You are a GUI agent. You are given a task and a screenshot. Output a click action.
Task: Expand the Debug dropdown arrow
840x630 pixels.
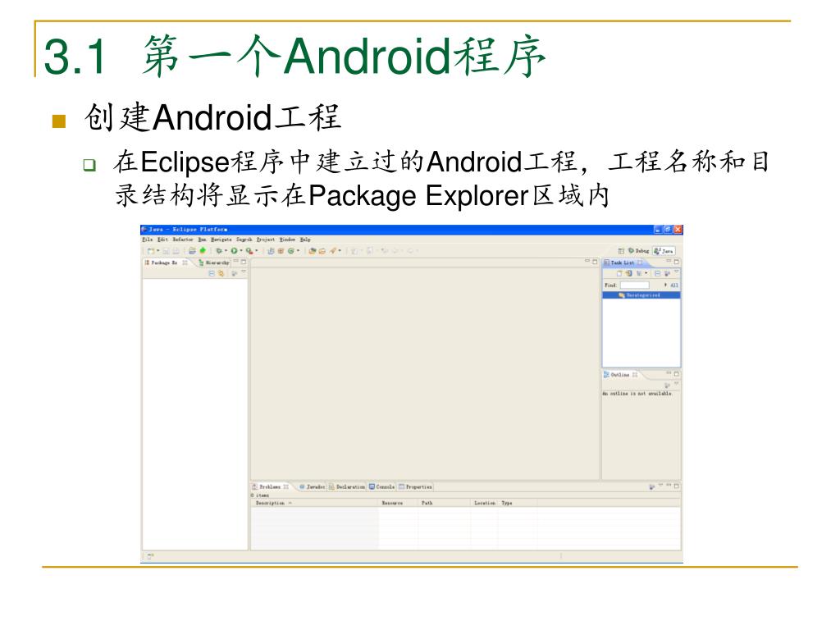tap(226, 251)
